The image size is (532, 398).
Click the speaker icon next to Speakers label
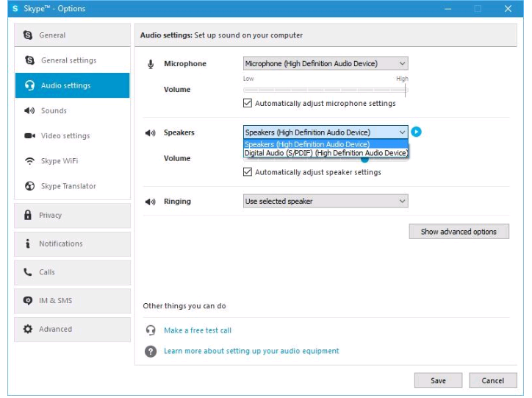pos(151,132)
